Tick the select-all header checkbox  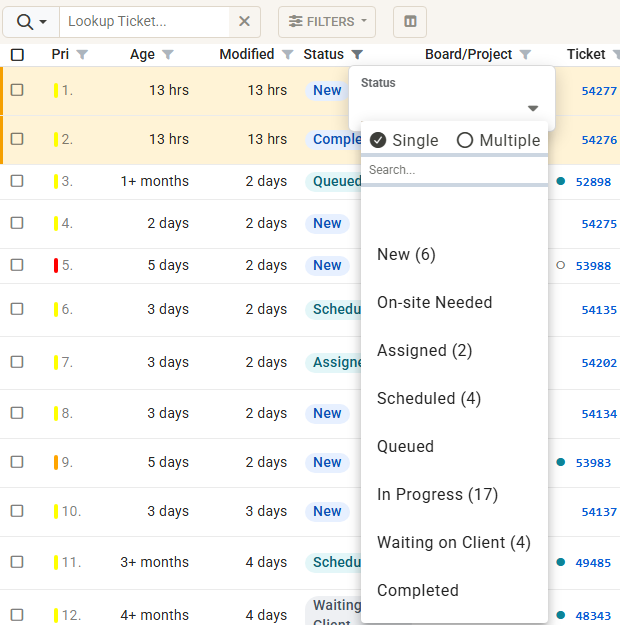[x=17, y=55]
